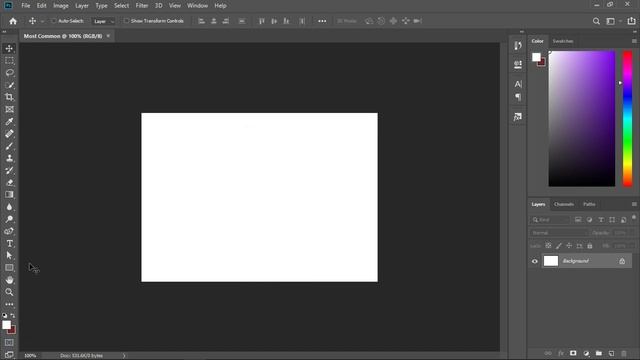Open the Move tool preset picker arrow
Screen dimensions: 640x360
point(42,21)
